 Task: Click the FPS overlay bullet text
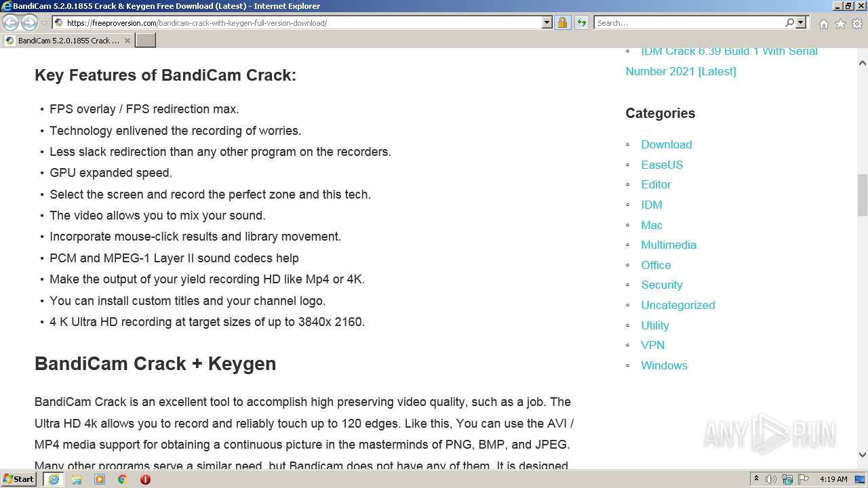click(144, 109)
